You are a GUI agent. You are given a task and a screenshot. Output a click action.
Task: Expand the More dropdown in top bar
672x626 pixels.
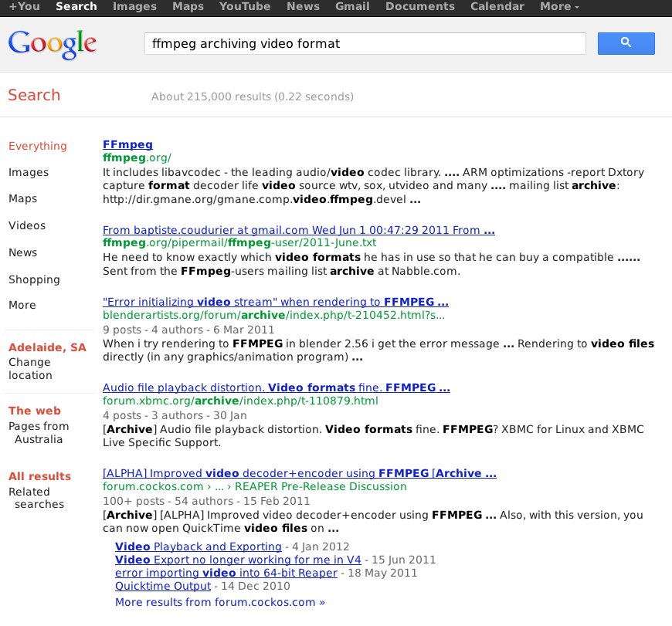tap(559, 6)
